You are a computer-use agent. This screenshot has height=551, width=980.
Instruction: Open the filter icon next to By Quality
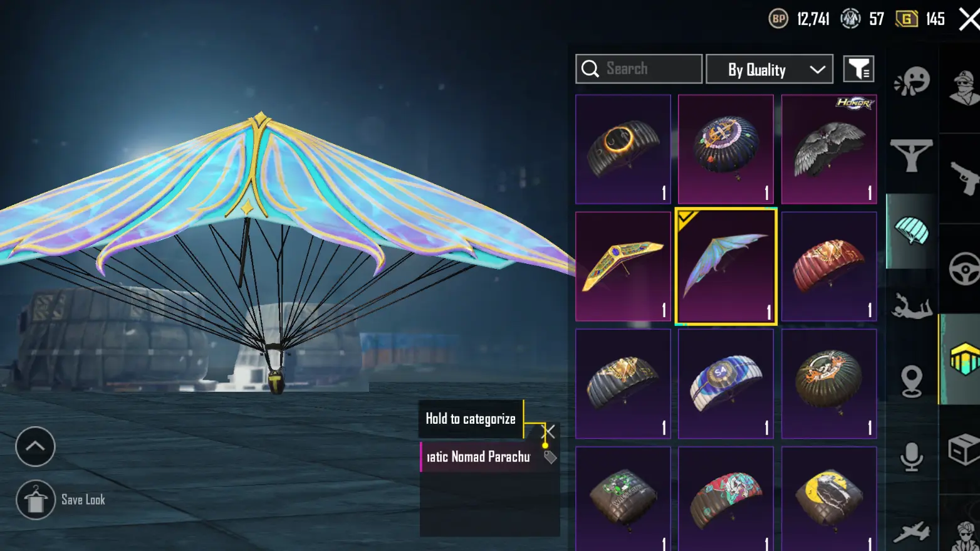(858, 69)
